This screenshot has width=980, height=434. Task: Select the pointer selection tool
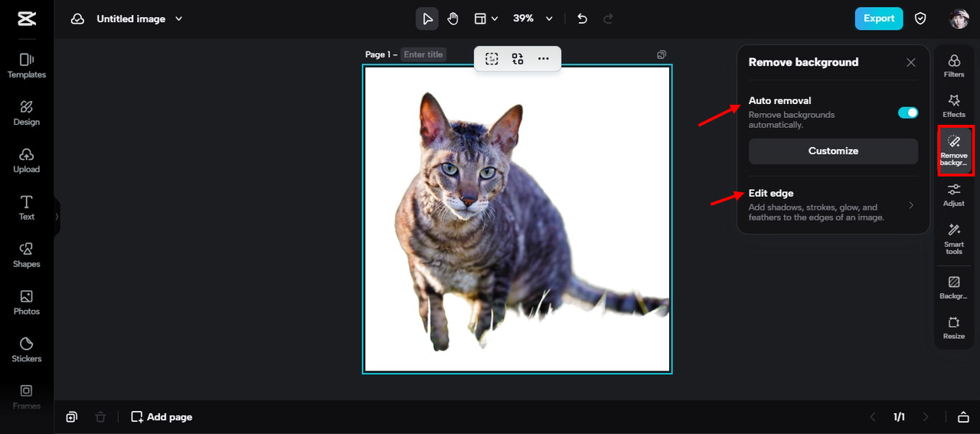point(427,19)
